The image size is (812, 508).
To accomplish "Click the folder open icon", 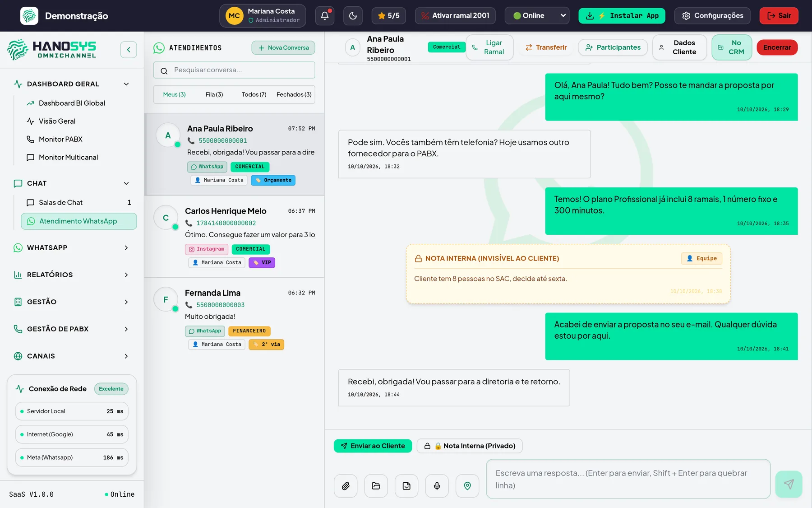I will coord(376,486).
